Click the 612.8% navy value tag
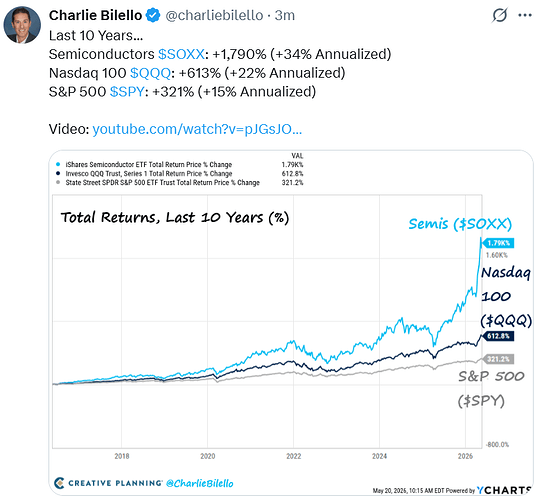This screenshot has width=535, height=500. click(498, 336)
